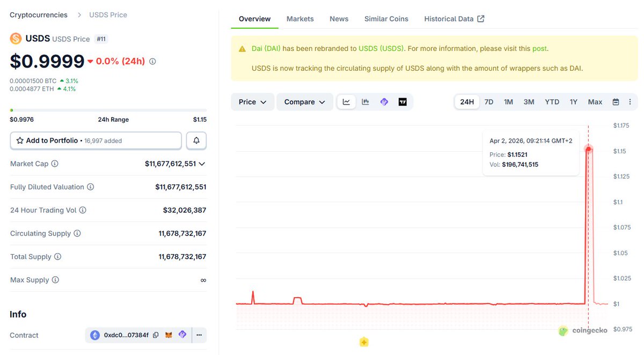
Task: Click the star icon in Add to Portfolio
Action: point(20,140)
